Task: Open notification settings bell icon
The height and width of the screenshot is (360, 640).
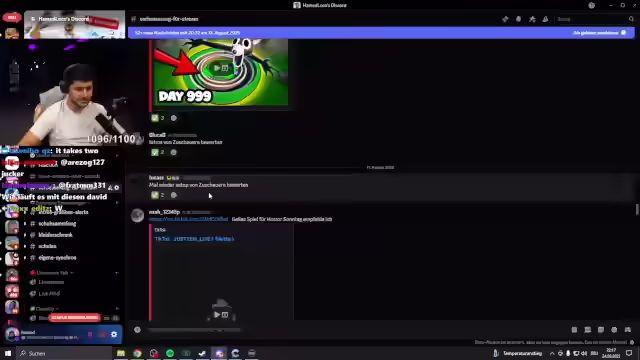Action: click(x=518, y=19)
